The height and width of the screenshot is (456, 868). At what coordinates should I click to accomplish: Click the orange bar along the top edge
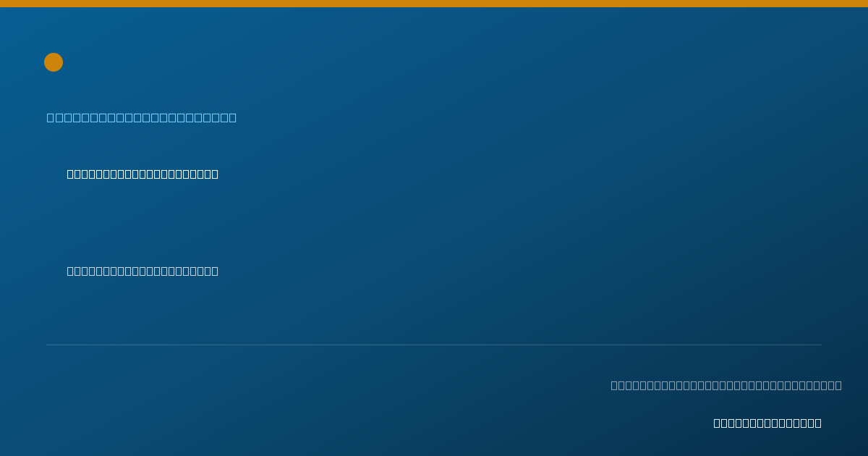click(x=434, y=4)
